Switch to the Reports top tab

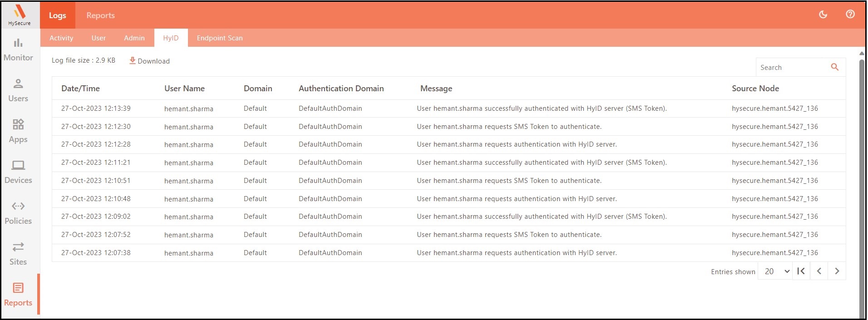[101, 15]
